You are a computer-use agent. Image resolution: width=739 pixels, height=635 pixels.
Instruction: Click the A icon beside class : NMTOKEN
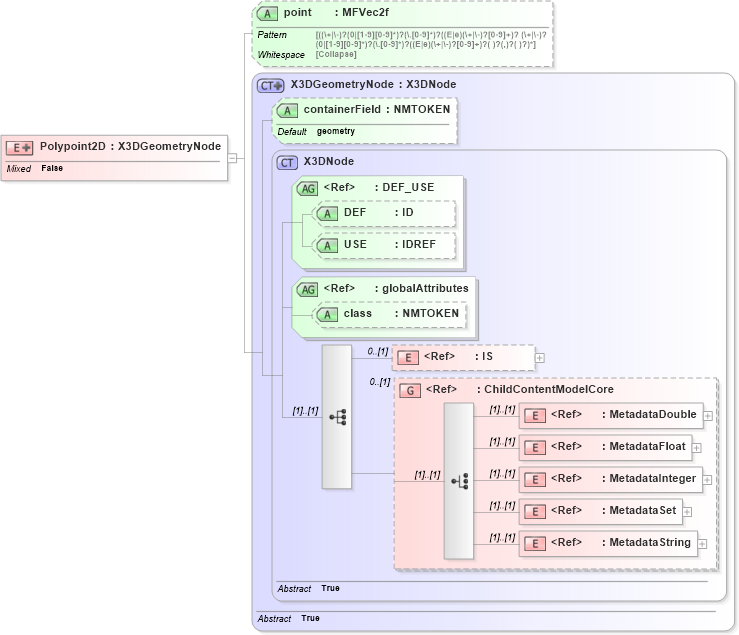pyautogui.click(x=327, y=314)
